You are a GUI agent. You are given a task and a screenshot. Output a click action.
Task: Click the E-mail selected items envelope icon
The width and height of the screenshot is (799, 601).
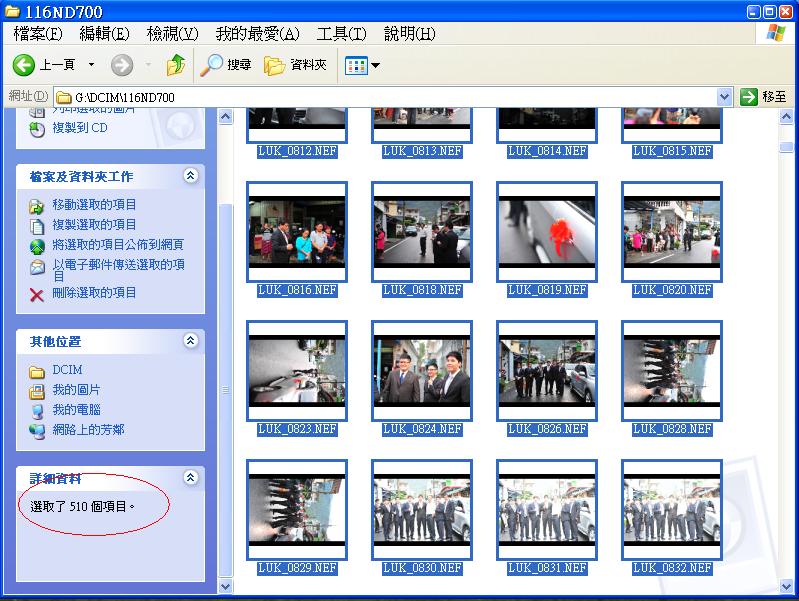[37, 267]
